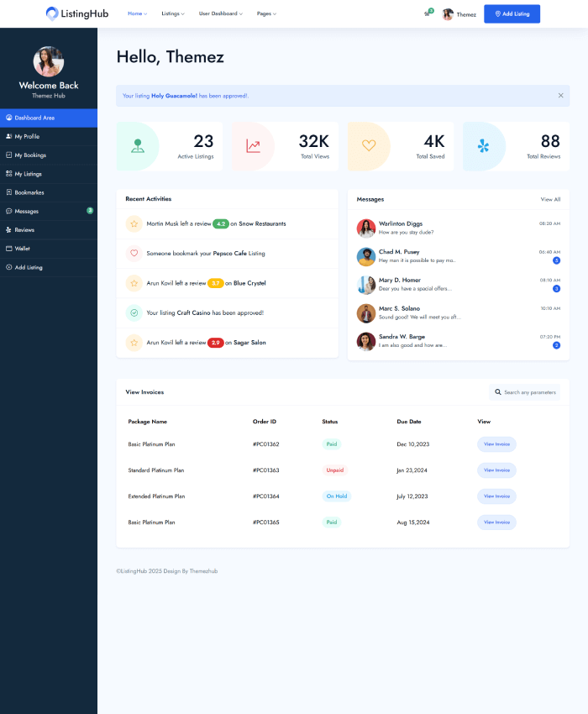
Task: Click the Total Saved heart icon
Action: click(x=369, y=145)
